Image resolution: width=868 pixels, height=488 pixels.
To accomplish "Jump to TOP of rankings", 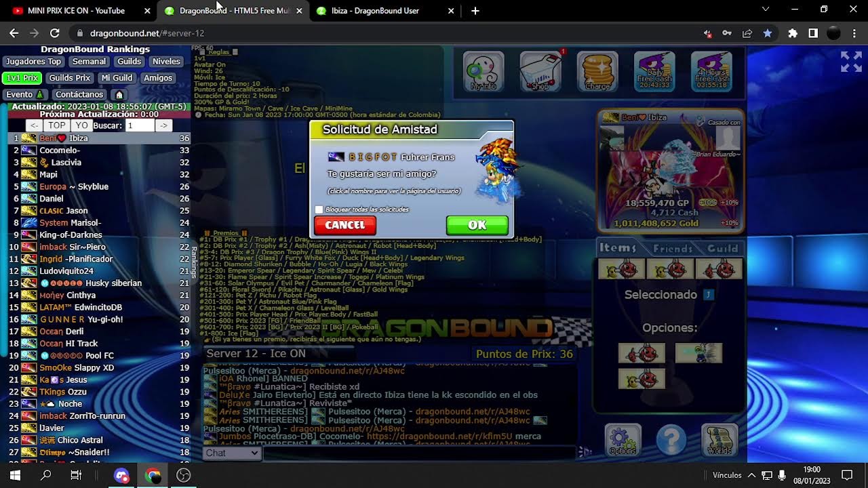I will pyautogui.click(x=57, y=125).
